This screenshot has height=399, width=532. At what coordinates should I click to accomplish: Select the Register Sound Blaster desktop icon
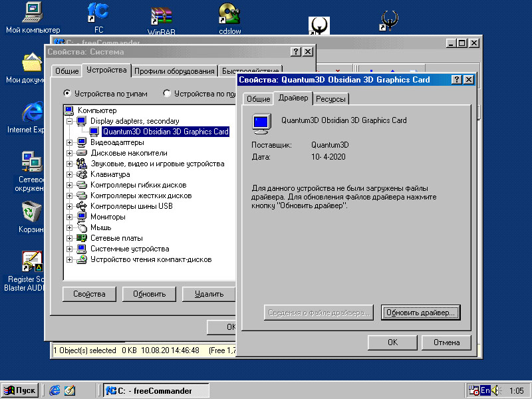pos(32,261)
